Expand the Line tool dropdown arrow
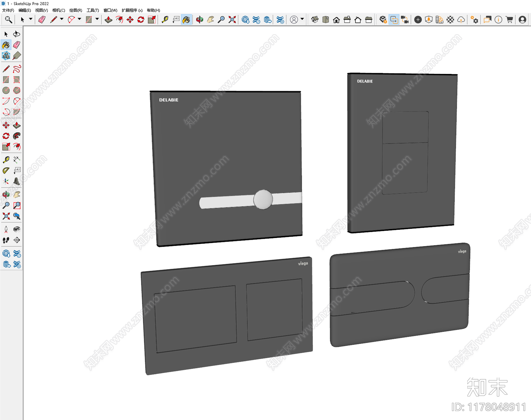This screenshot has width=531, height=420. point(62,19)
